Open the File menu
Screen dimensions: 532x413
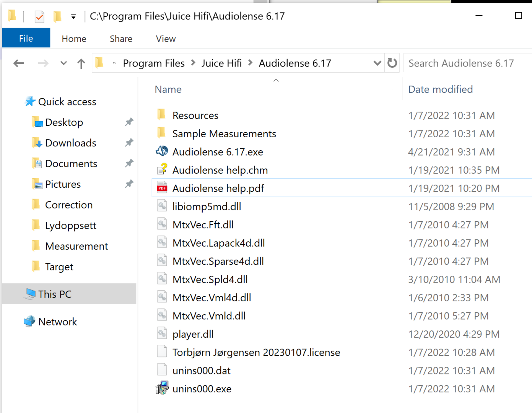[x=26, y=39]
